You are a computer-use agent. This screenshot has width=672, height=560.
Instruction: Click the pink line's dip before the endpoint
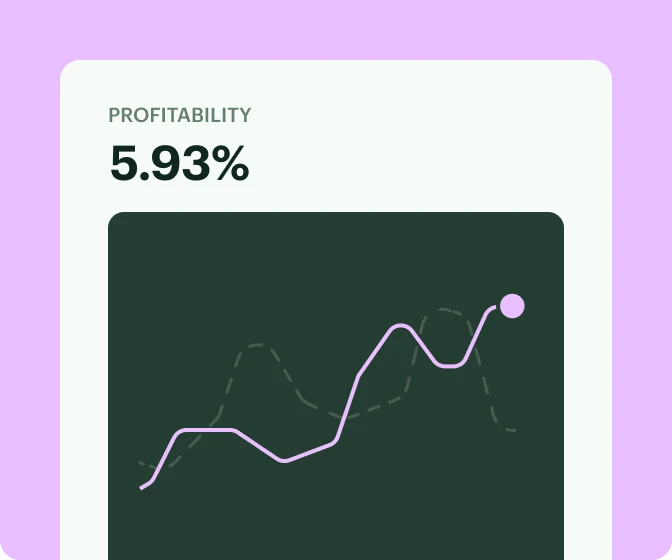[450, 366]
